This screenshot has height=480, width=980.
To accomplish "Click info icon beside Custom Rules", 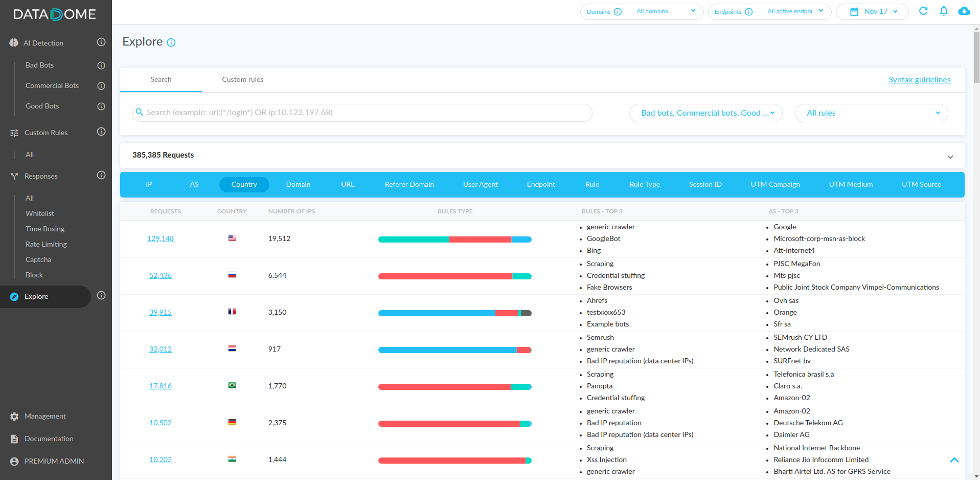I will pyautogui.click(x=101, y=132).
